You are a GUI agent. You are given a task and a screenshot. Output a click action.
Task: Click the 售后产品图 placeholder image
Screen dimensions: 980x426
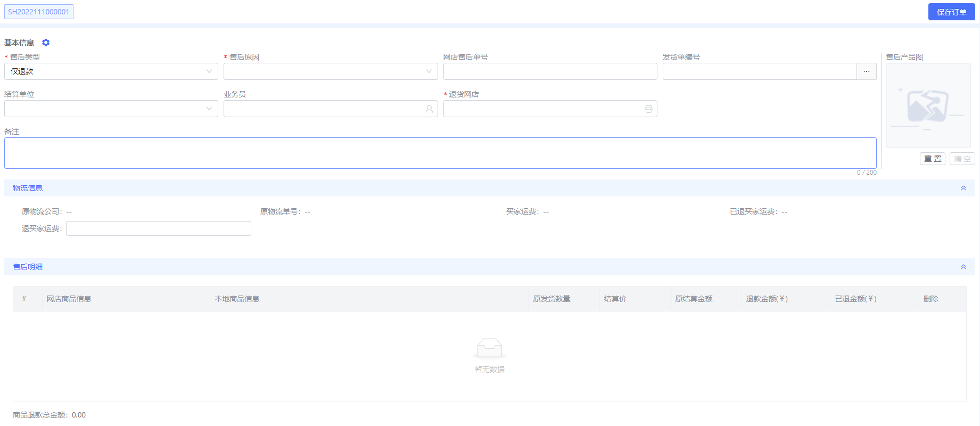point(928,105)
